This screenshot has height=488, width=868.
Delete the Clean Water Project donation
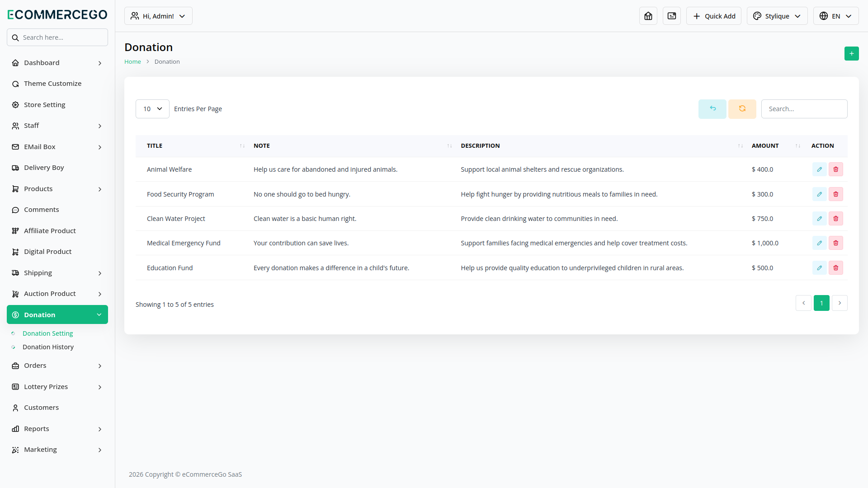835,219
